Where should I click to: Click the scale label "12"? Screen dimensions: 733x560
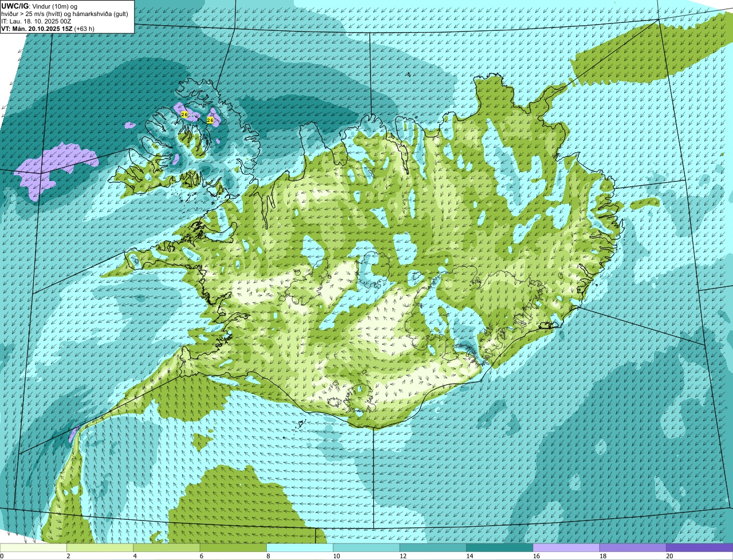pyautogui.click(x=403, y=556)
